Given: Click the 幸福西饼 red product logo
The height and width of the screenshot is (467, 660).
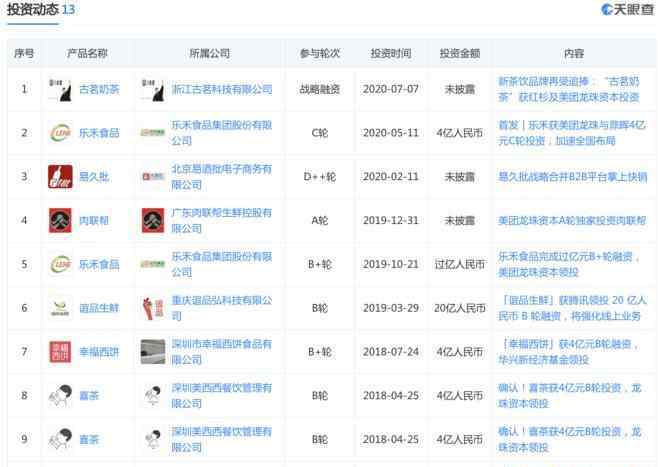Looking at the screenshot, I should 60,352.
